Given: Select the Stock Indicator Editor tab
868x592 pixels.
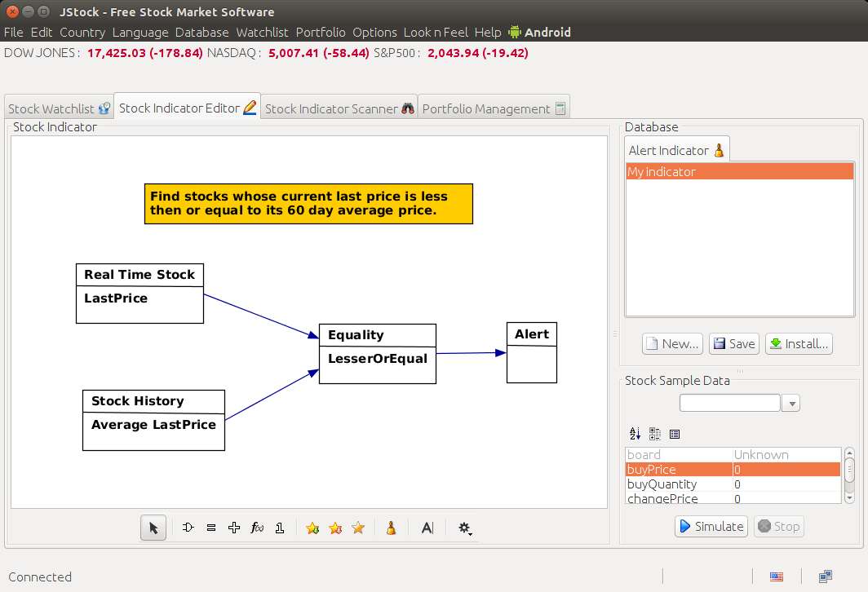Looking at the screenshot, I should click(187, 108).
